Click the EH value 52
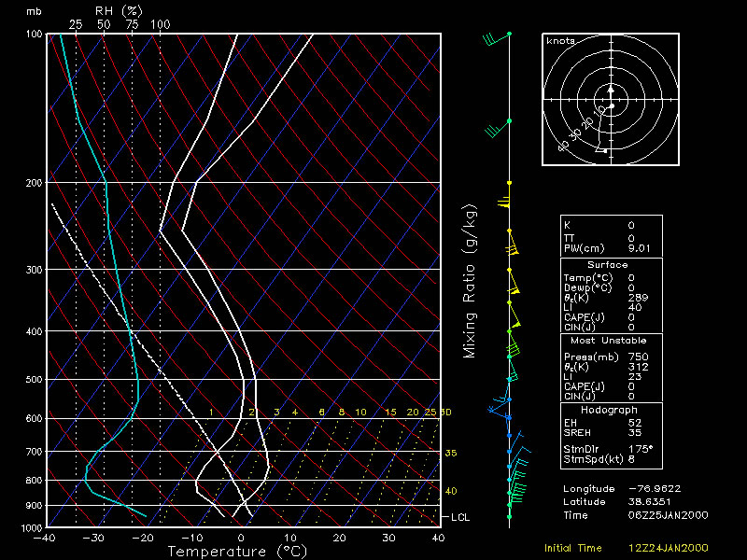 (635, 423)
